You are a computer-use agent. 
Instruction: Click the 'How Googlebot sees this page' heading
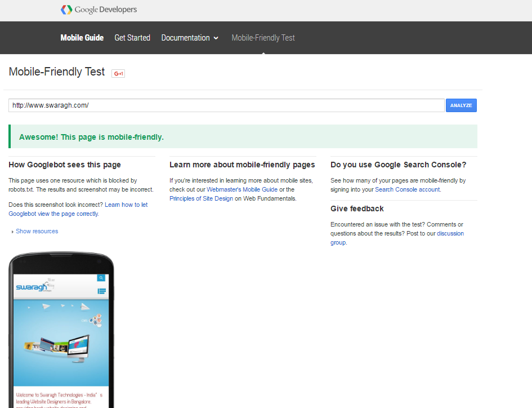(65, 165)
